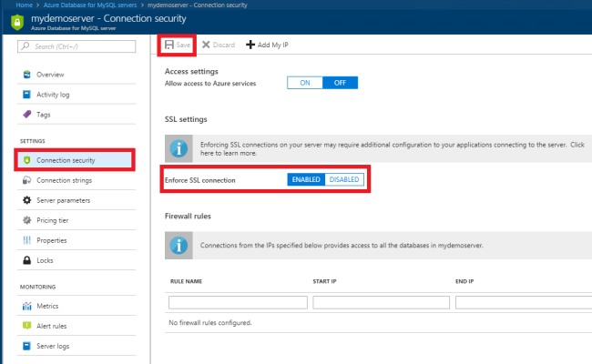Click the START IP input field
The height and width of the screenshot is (364, 592).
pyautogui.click(x=381, y=302)
